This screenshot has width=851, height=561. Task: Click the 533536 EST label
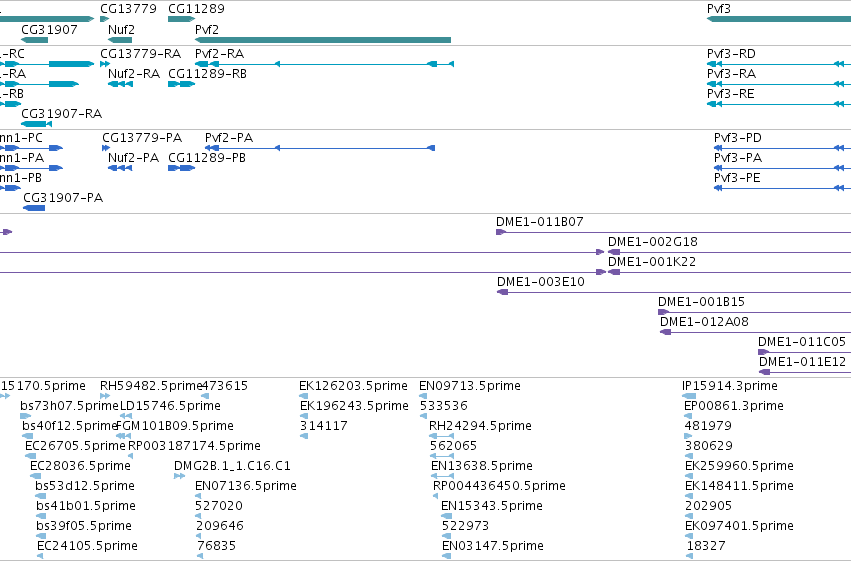click(x=444, y=406)
